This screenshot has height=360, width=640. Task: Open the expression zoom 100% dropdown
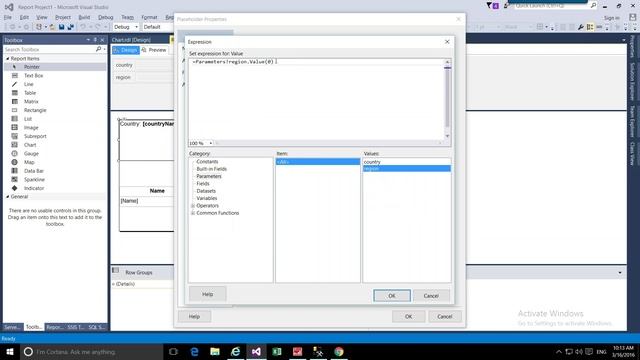click(211, 143)
